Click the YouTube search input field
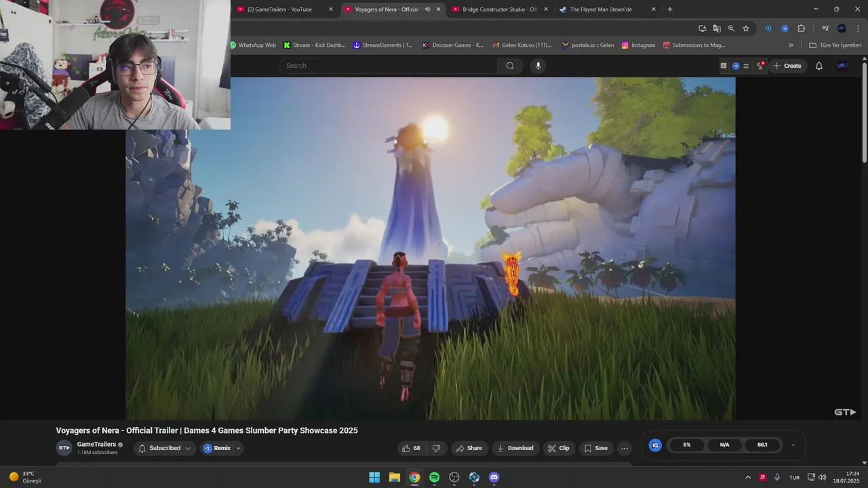 coord(389,66)
